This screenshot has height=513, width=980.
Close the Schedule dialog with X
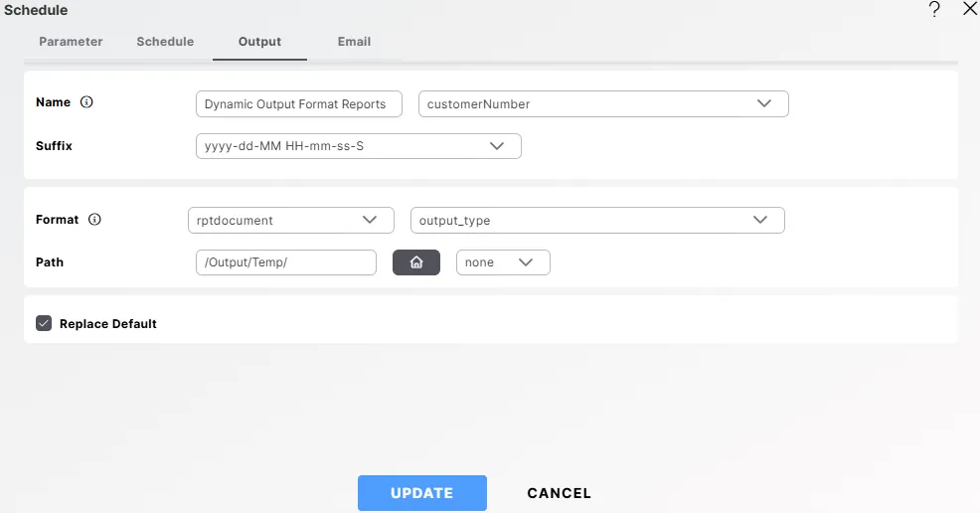970,9
